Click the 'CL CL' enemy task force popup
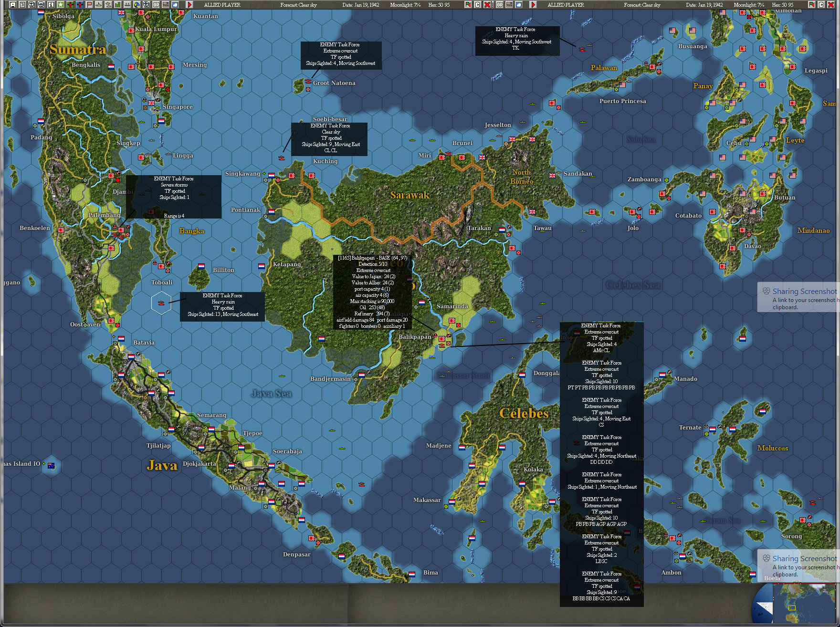This screenshot has height=627, width=840. [x=329, y=138]
